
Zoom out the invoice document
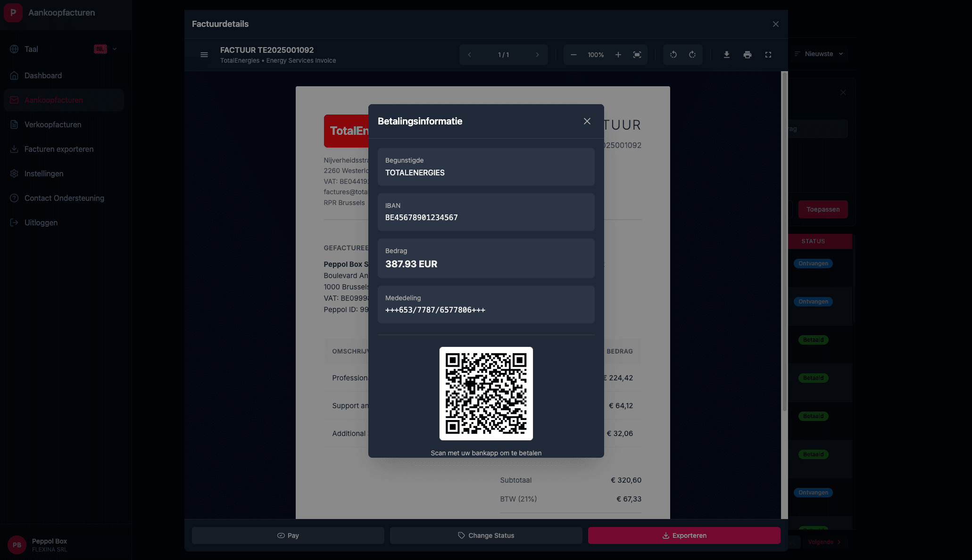click(573, 55)
